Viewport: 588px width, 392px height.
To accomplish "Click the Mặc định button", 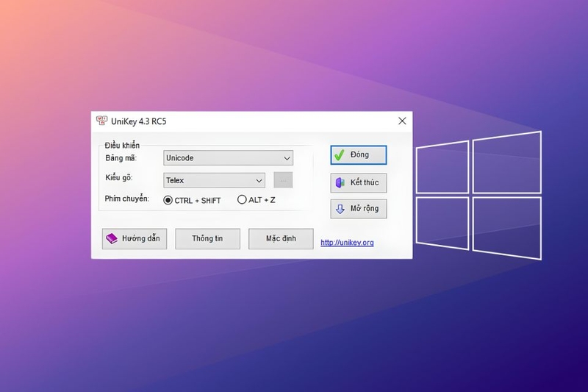I will pyautogui.click(x=281, y=238).
